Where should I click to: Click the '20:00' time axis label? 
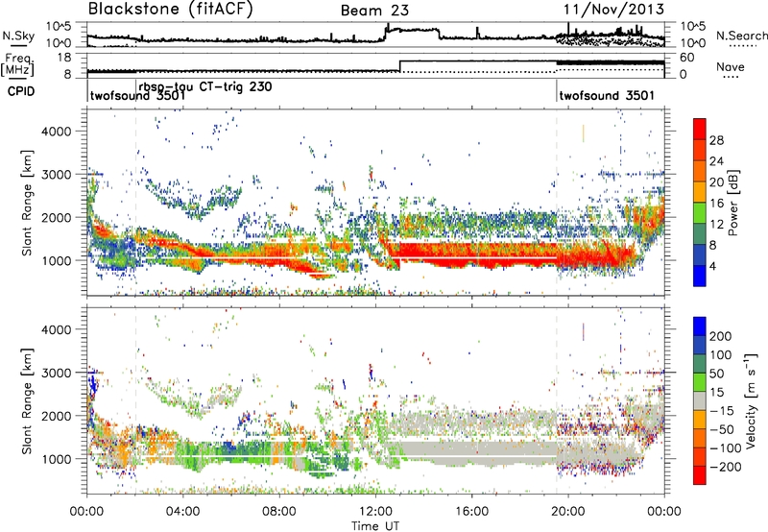[567, 512]
